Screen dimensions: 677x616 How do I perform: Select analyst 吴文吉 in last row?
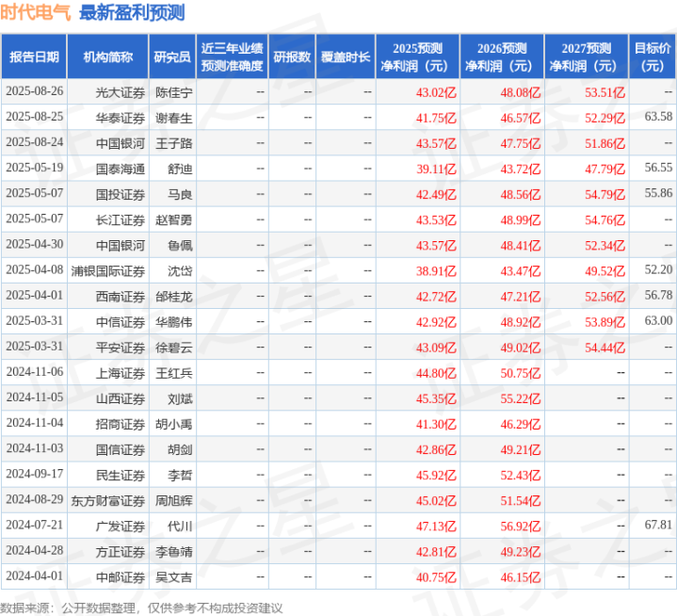point(173,575)
